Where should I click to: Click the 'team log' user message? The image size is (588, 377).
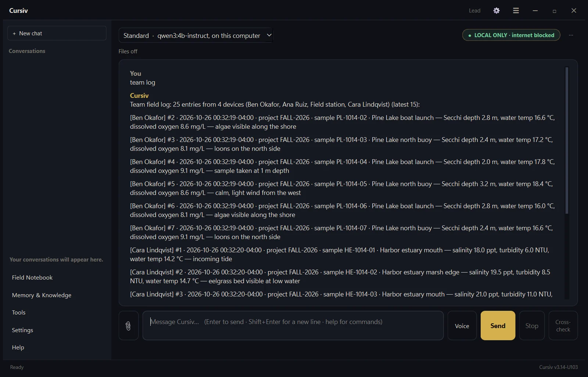143,82
